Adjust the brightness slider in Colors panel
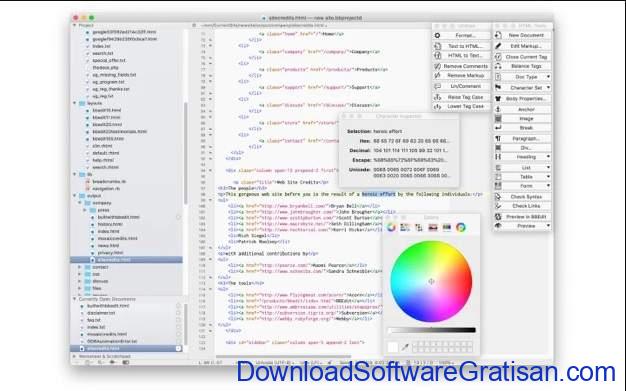 (x=432, y=330)
